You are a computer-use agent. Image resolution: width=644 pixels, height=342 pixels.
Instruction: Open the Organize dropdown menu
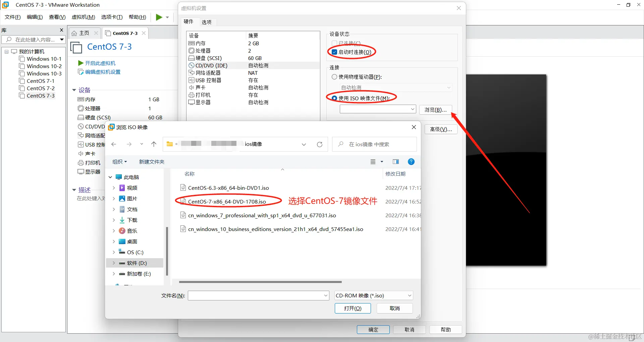point(119,162)
